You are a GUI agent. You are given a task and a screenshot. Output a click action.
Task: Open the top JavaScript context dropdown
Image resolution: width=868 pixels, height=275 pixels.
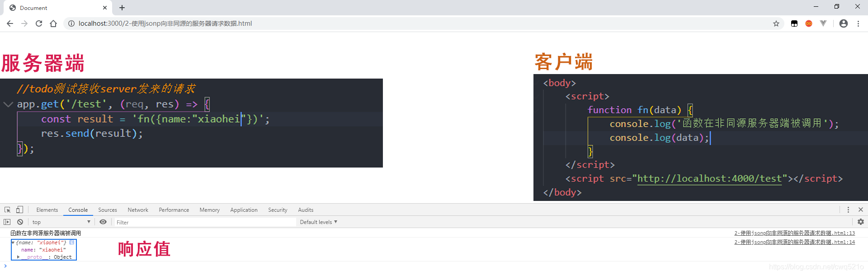[61, 222]
